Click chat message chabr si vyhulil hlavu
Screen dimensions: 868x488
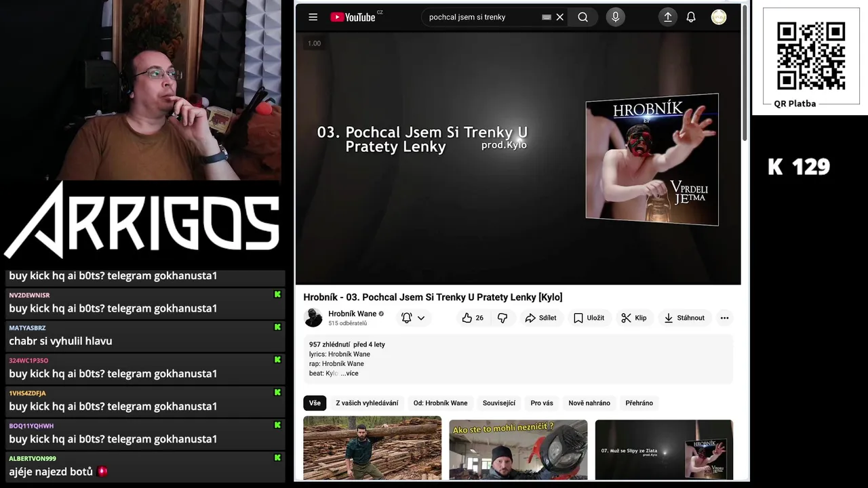click(x=60, y=341)
